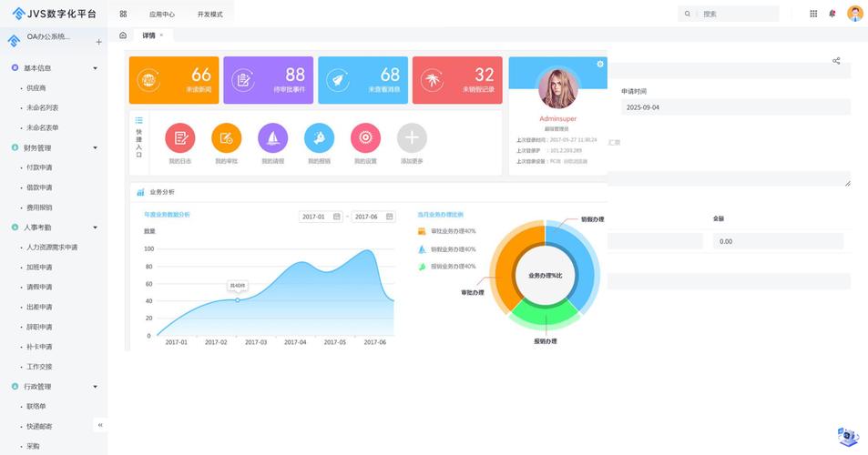The width and height of the screenshot is (868, 455).
Task: Click the grey 添加更多 plus icon
Action: (412, 137)
